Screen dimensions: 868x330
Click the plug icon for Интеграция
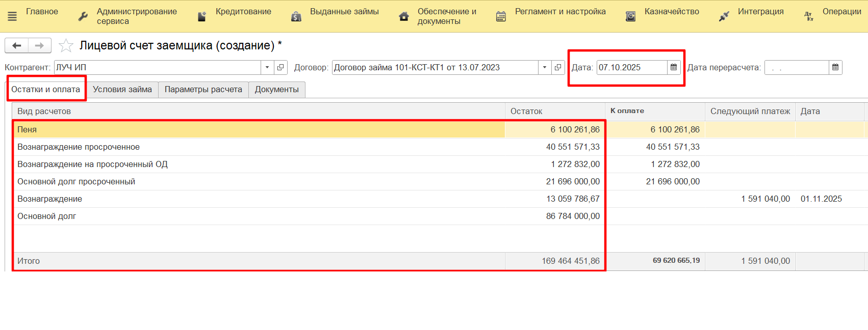724,16
